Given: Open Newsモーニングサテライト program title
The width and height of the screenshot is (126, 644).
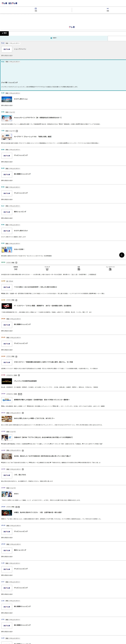Looking at the screenshot, I should (38, 118).
